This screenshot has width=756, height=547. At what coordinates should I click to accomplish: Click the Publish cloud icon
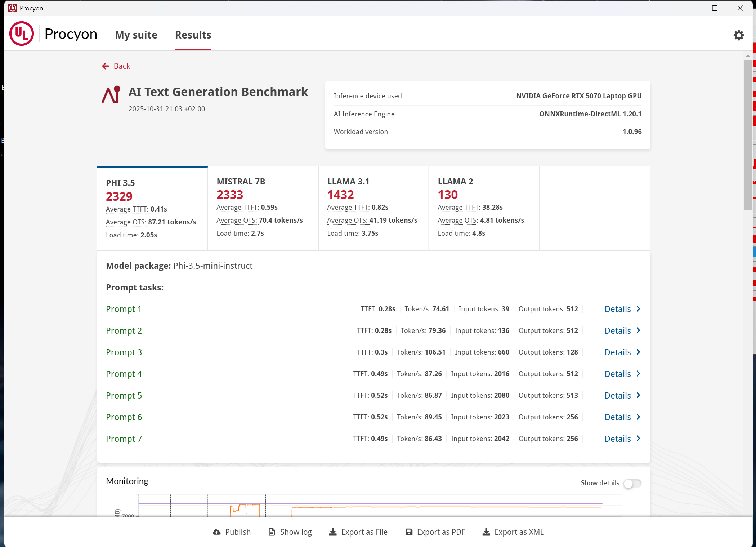click(217, 532)
